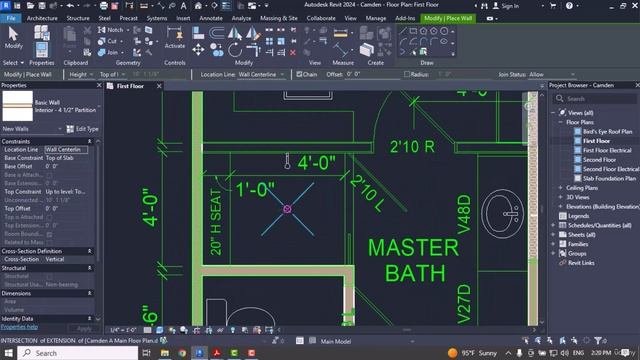Open the Help question mark icon
Image resolution: width=640 pixels, height=360 pixels.
[569, 6]
